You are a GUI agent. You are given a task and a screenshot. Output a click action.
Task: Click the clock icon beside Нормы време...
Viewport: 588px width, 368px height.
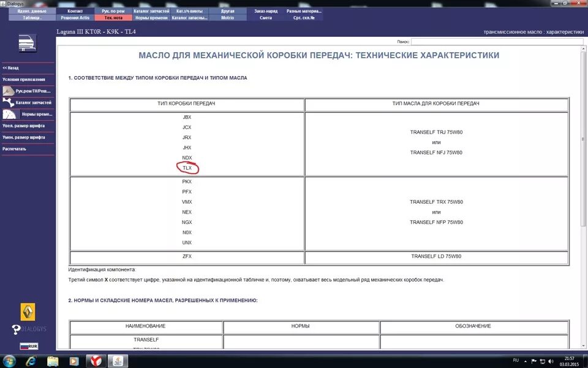9,114
